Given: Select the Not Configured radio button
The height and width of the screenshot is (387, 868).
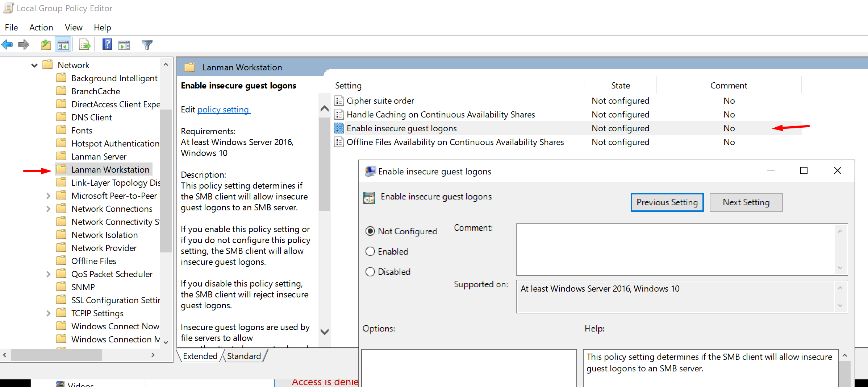Looking at the screenshot, I should (370, 231).
